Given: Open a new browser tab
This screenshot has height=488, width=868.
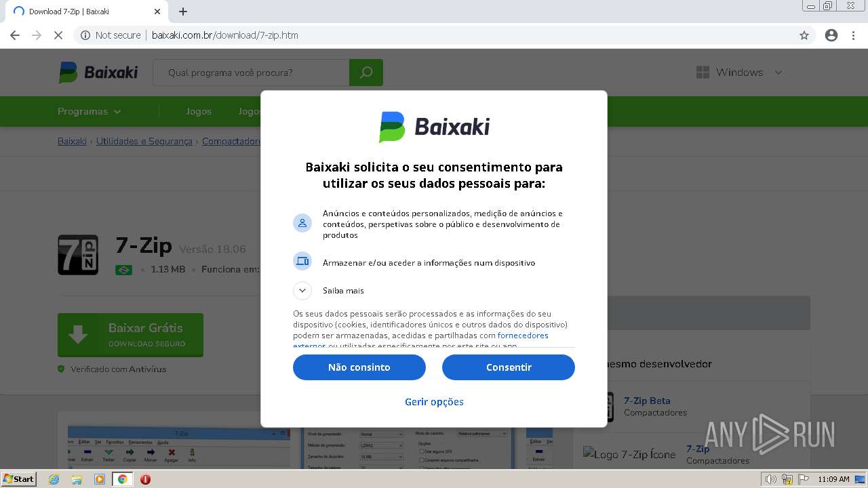Looking at the screenshot, I should coord(183,12).
